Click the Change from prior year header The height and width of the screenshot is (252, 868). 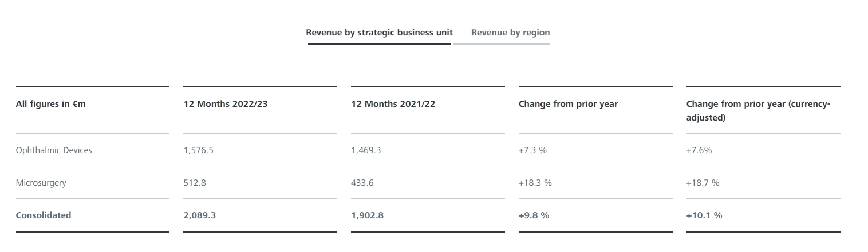point(568,104)
